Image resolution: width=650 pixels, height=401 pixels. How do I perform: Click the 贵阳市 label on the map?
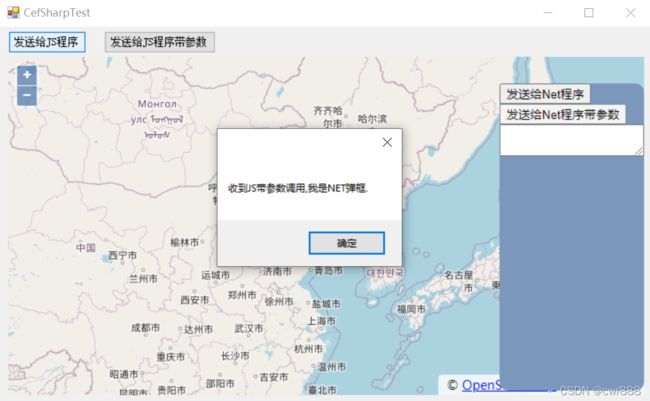click(x=171, y=390)
